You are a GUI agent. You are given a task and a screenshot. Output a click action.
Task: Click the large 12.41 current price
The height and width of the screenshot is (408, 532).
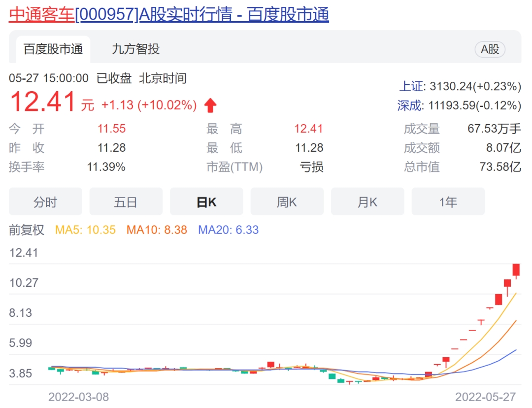point(43,102)
